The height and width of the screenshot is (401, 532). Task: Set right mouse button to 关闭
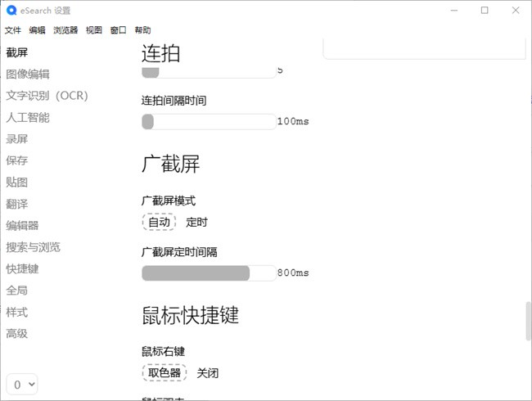click(208, 373)
